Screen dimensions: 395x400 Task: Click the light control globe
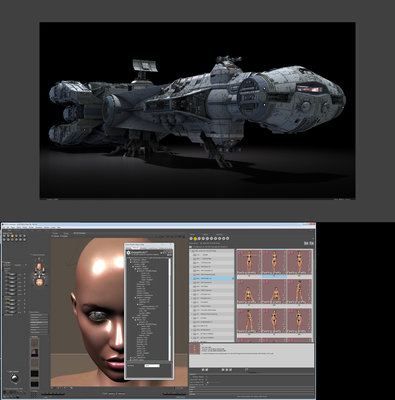click(14, 378)
